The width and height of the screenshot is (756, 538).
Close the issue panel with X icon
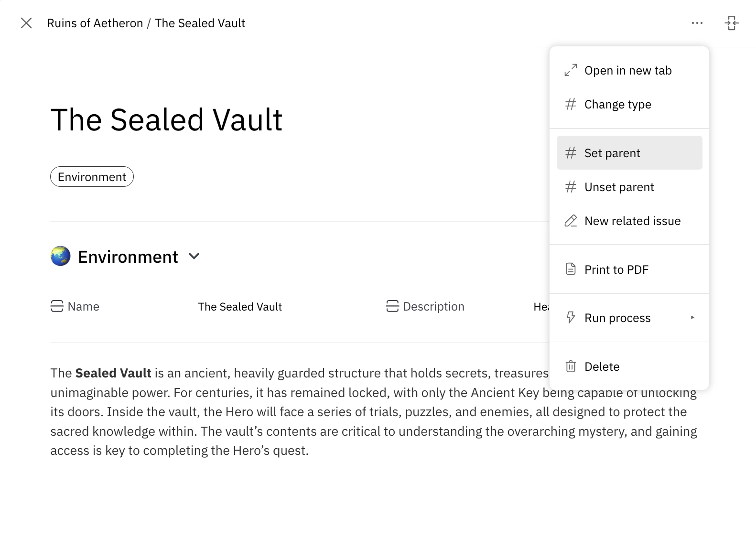click(x=26, y=23)
